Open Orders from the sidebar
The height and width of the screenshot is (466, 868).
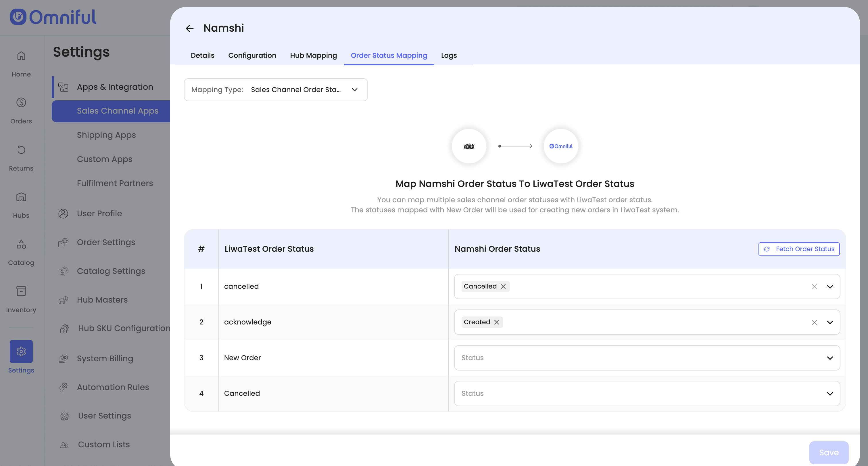21,110
